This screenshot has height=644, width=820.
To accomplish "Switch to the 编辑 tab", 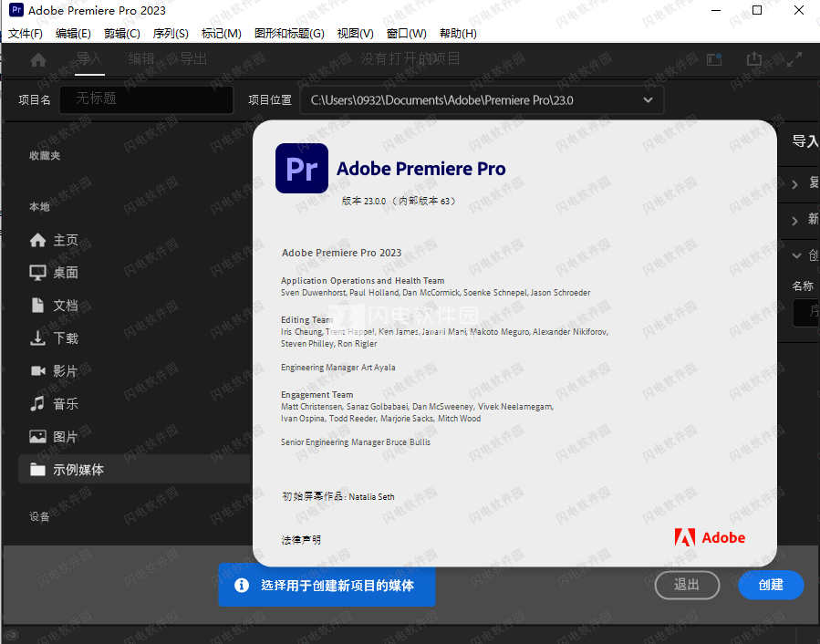I will (x=141, y=59).
